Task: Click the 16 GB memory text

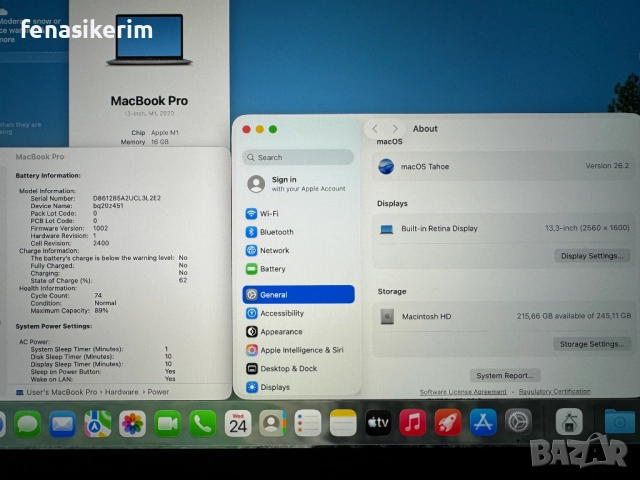Action: tap(160, 142)
